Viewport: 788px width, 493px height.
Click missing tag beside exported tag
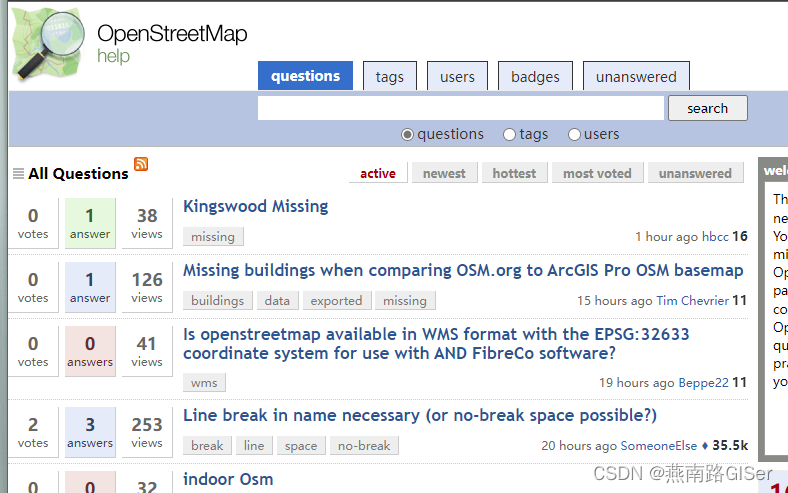coord(405,301)
